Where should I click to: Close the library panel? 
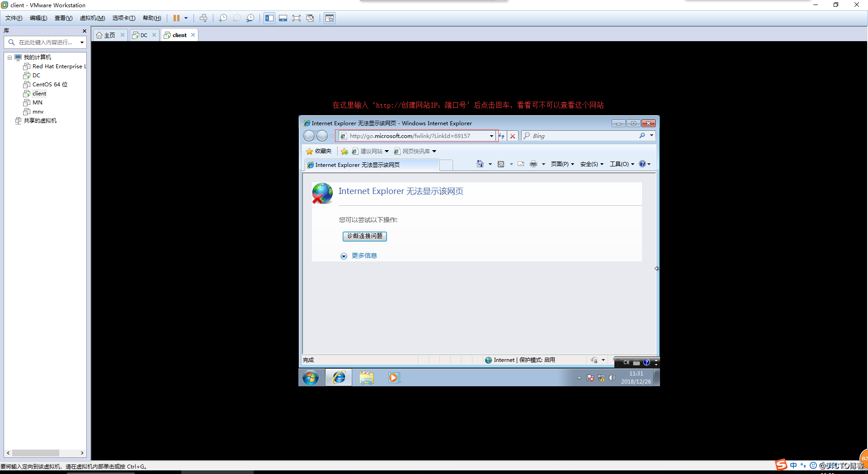click(x=84, y=31)
